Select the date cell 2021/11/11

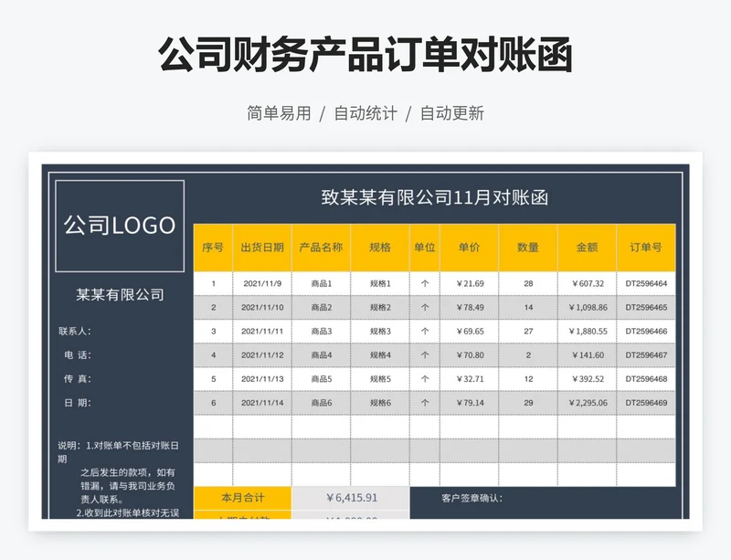(x=262, y=331)
